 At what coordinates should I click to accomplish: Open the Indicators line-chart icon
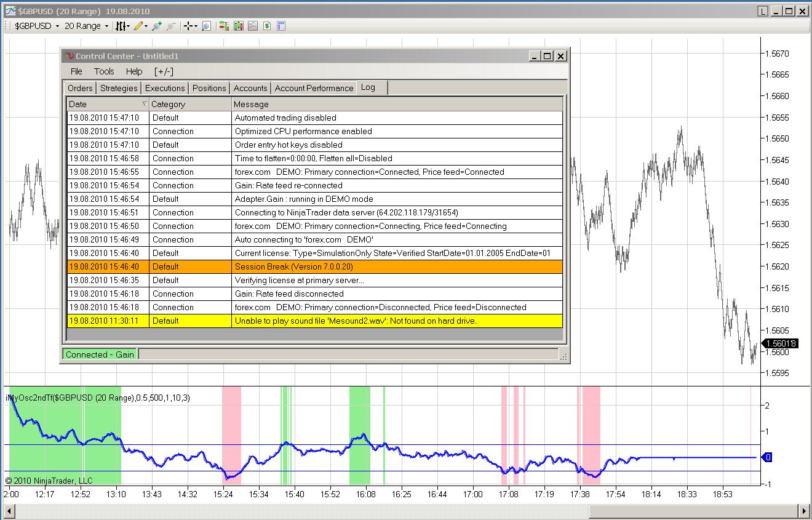coord(253,26)
